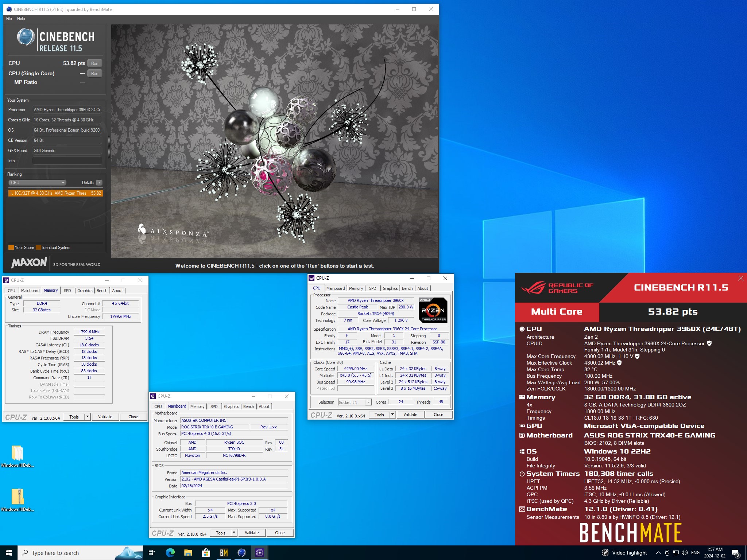Open Task View from the taskbar
The image size is (747, 560).
(x=152, y=553)
